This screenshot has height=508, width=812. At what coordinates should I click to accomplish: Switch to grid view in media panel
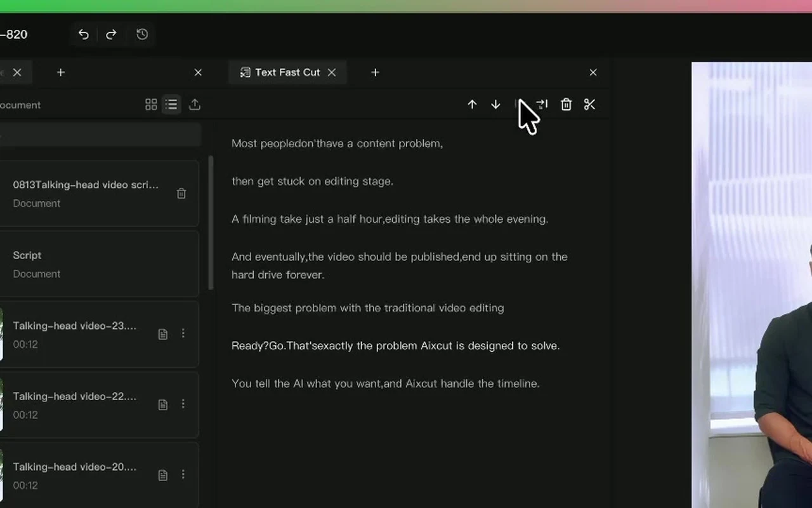coord(151,105)
